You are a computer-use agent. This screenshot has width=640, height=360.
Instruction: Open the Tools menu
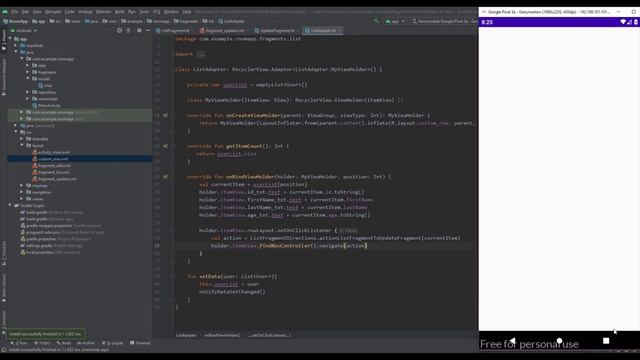coord(144,12)
